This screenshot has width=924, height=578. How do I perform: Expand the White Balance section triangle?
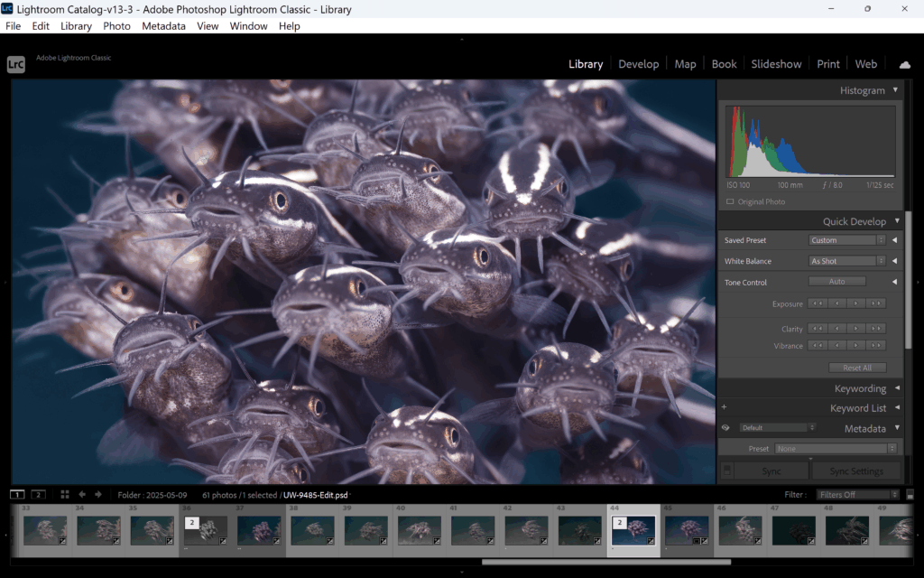(x=894, y=261)
